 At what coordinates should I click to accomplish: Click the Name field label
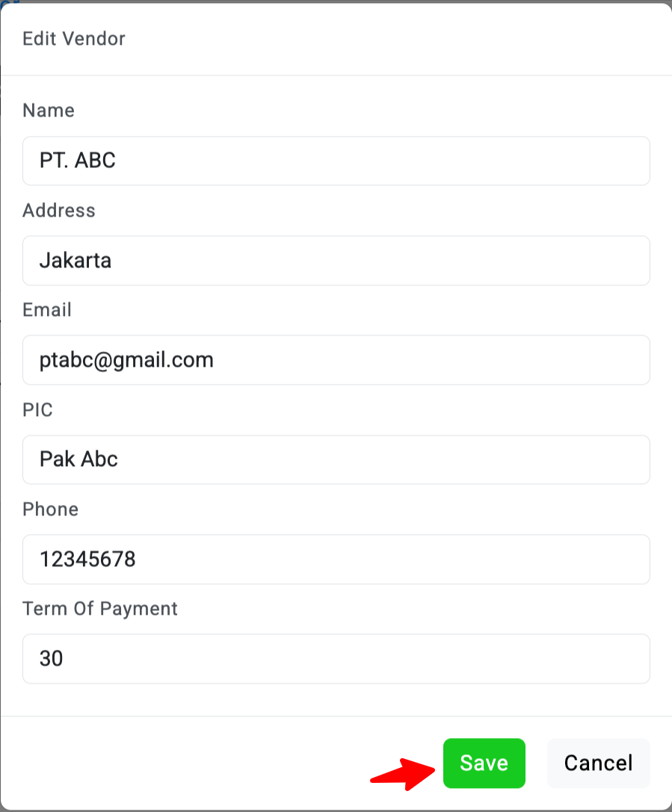click(x=49, y=111)
